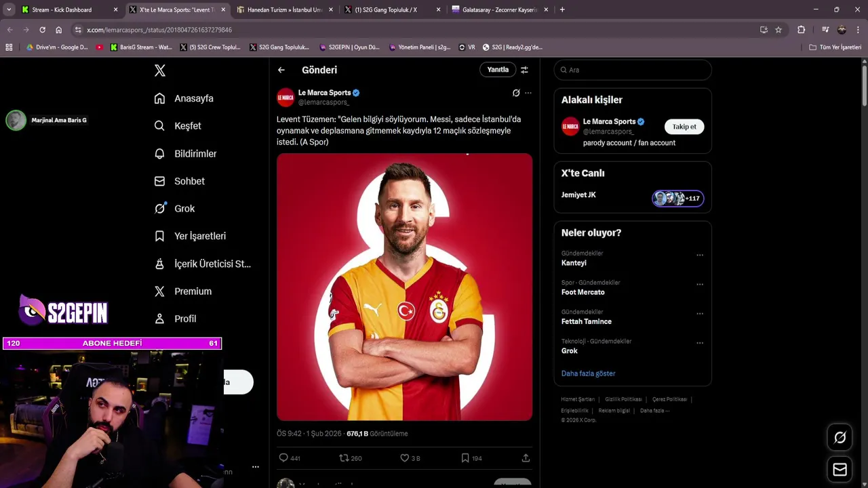Screen dimensions: 868x488
Task: Open Anasayfa home icon
Action: pos(159,98)
